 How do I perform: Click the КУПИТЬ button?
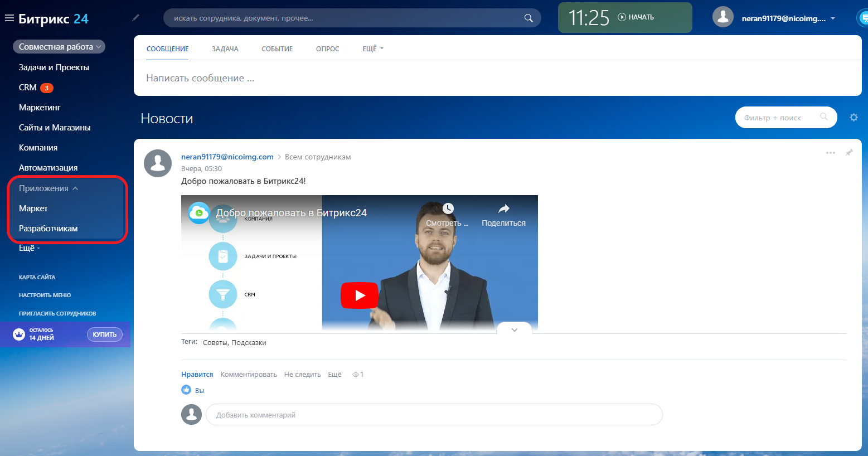(104, 334)
